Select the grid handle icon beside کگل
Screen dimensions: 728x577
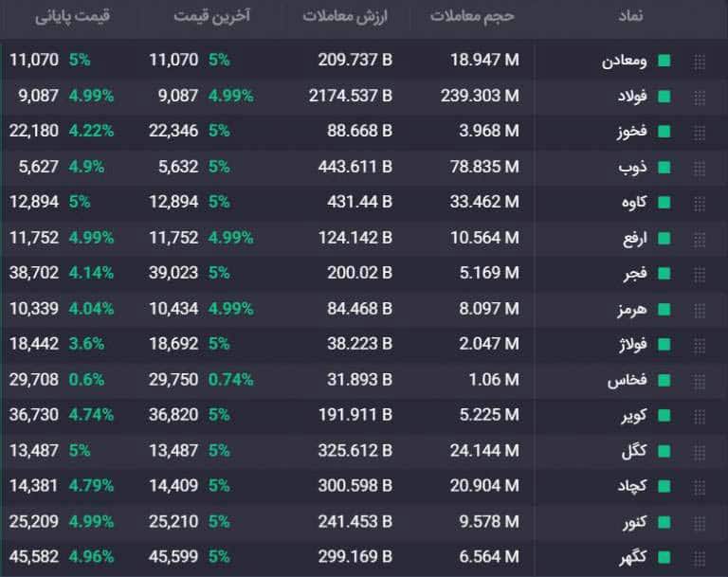700,451
